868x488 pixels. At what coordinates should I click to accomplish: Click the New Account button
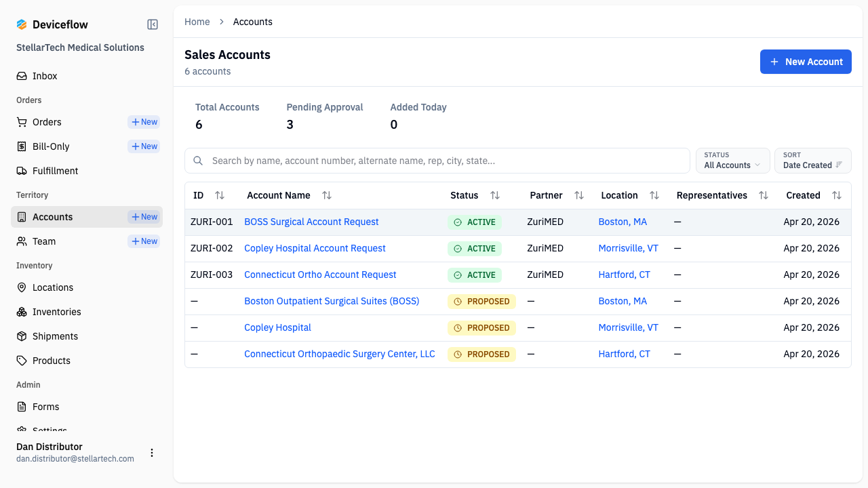coord(806,62)
